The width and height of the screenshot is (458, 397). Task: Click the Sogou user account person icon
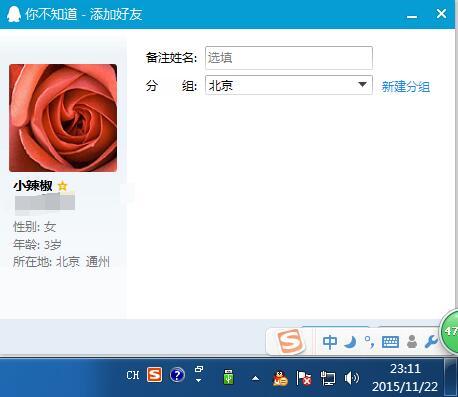tap(412, 342)
